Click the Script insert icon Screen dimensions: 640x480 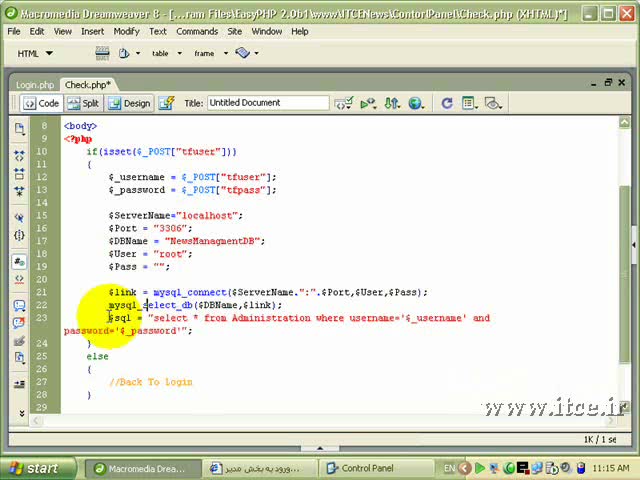coord(242,53)
